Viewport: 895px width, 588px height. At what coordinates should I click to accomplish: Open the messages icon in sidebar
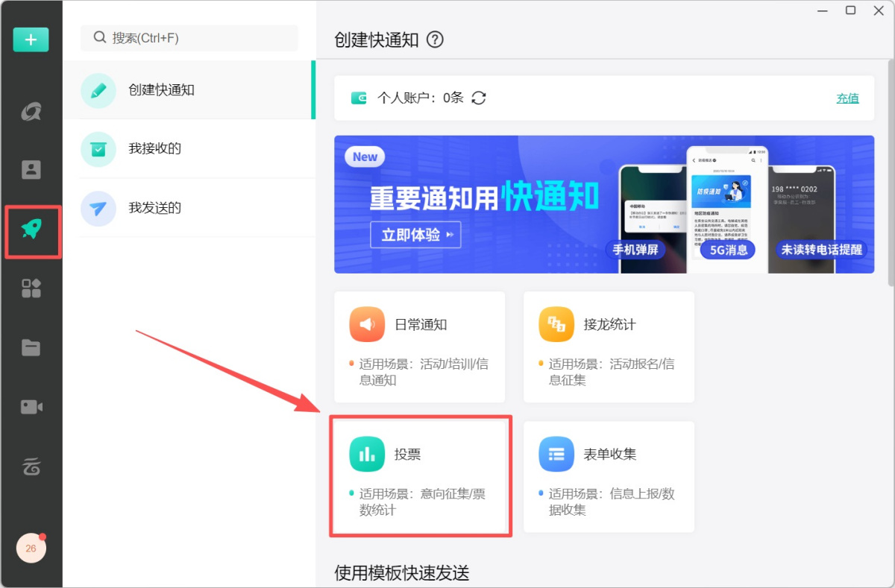click(31, 112)
